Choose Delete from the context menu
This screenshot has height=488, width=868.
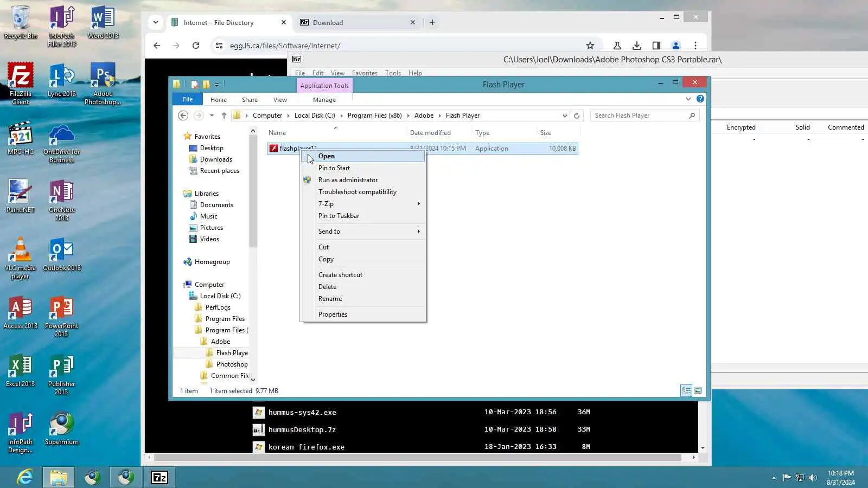[363, 287]
